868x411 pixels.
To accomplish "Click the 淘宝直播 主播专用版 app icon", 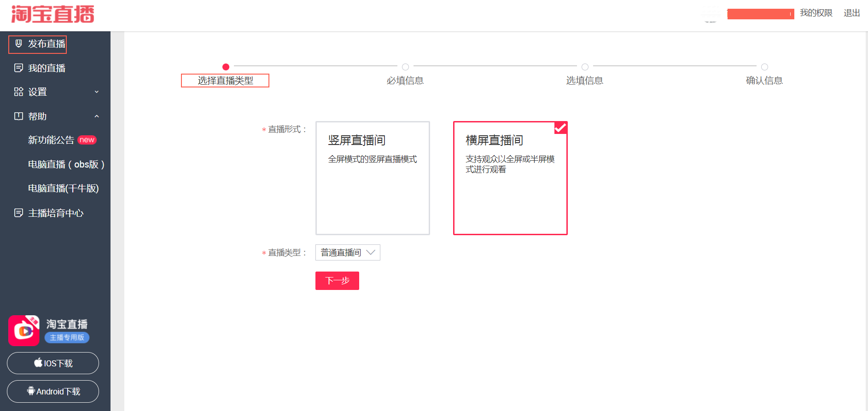I will pyautogui.click(x=24, y=330).
